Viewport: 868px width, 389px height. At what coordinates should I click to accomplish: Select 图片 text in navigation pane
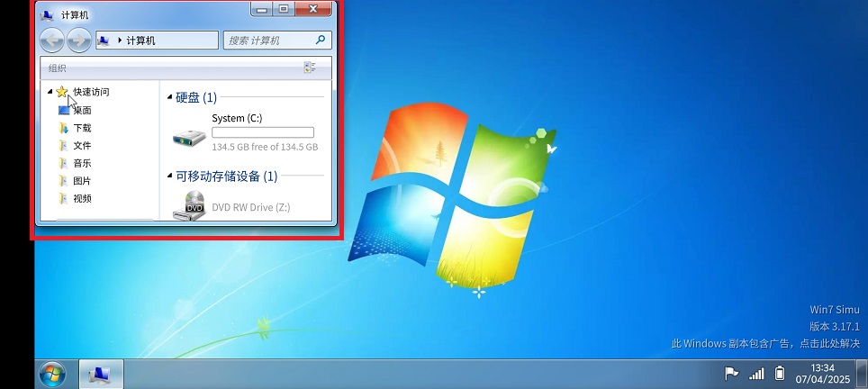pos(83,181)
